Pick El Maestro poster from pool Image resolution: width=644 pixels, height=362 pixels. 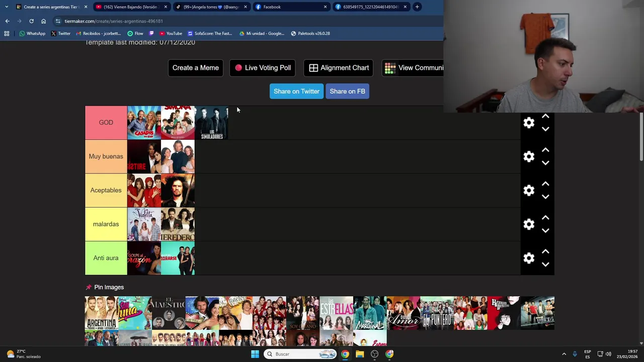coord(169,313)
